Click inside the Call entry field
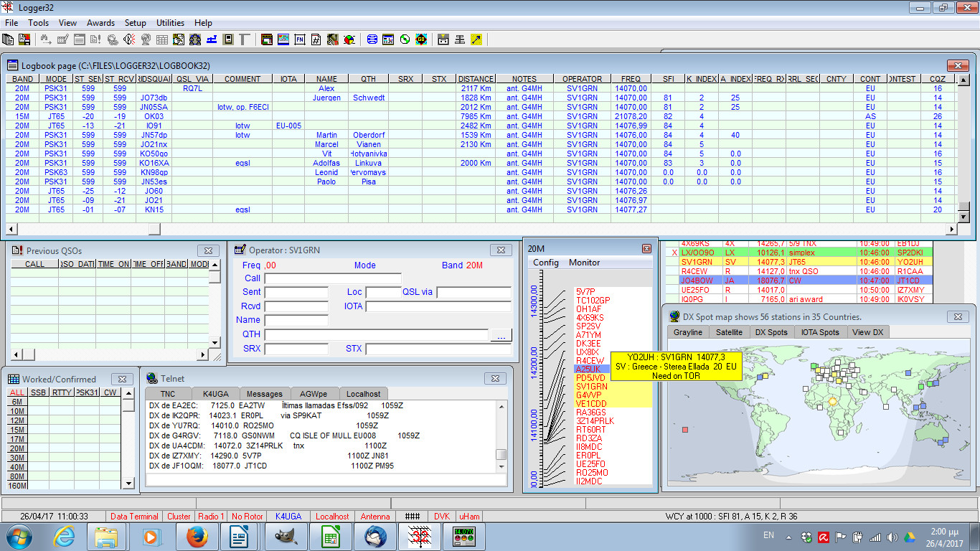Image resolution: width=980 pixels, height=551 pixels. (333, 278)
